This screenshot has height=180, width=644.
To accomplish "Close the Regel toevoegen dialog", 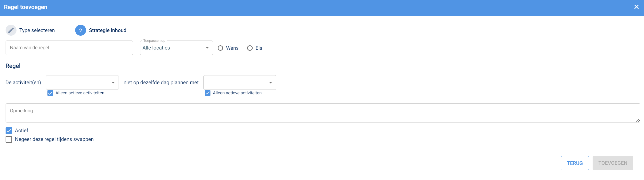I will coord(636,7).
